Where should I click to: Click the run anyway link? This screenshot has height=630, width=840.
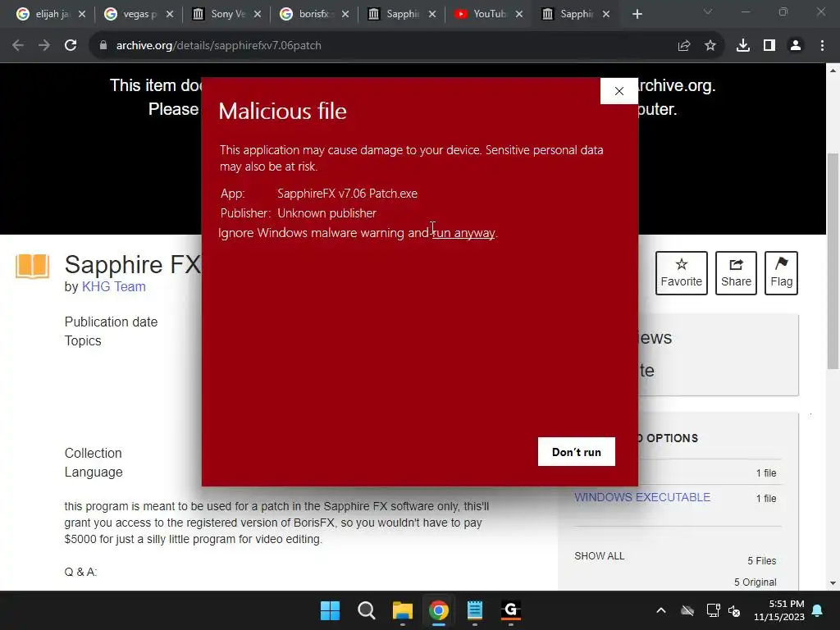(x=463, y=233)
